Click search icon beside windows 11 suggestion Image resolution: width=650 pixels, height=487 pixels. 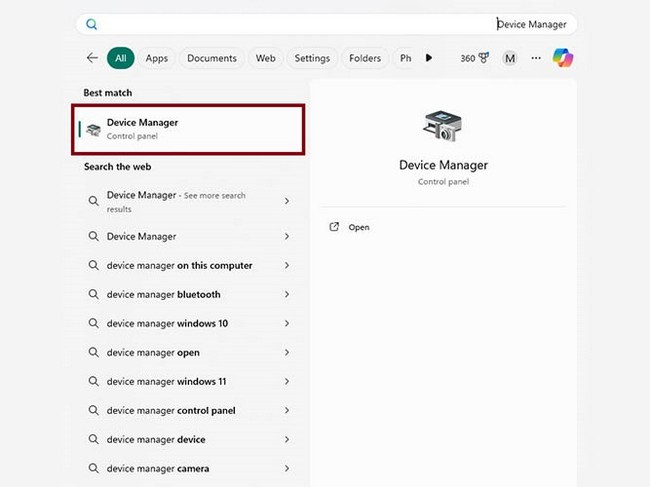pyautogui.click(x=94, y=381)
